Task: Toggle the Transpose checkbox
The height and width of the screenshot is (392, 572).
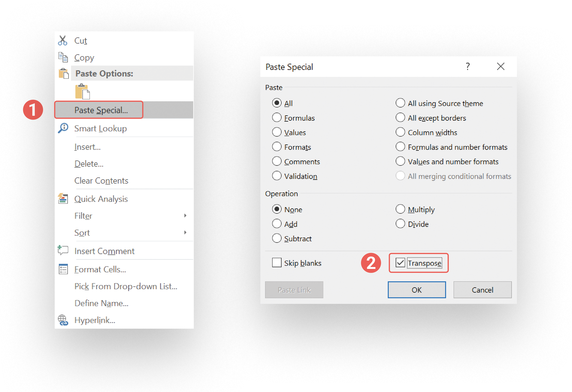Action: click(400, 263)
